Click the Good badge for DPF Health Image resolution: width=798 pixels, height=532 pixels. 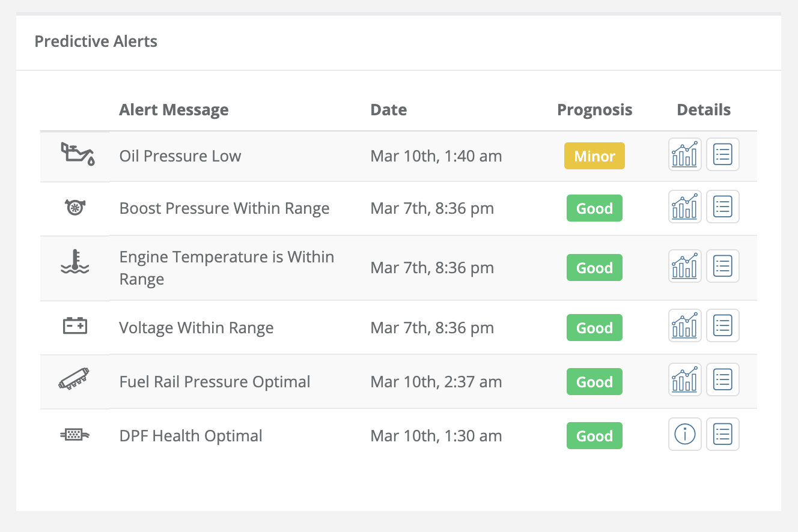pyautogui.click(x=594, y=436)
